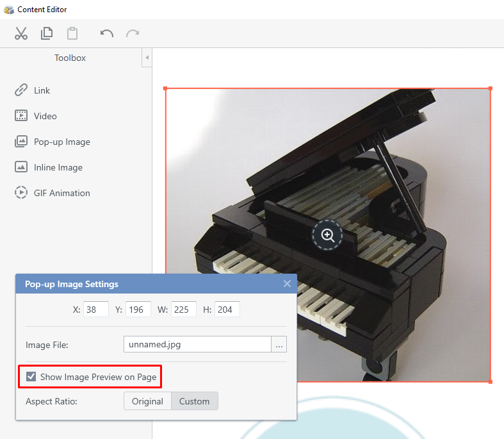Select the GIF Animation tool

pyautogui.click(x=61, y=193)
